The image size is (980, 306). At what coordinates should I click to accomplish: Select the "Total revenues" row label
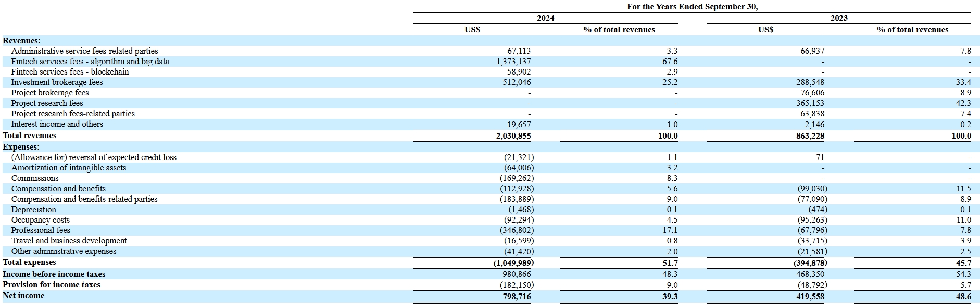(30, 136)
